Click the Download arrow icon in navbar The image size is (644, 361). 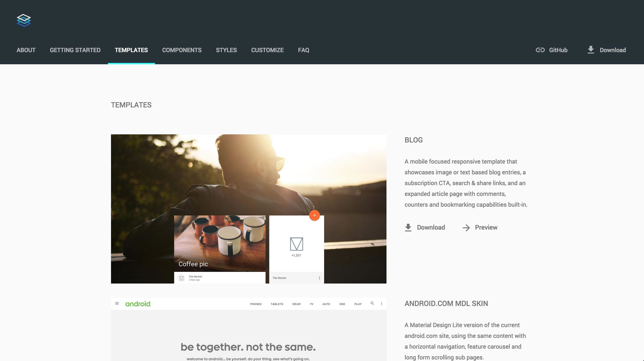590,49
